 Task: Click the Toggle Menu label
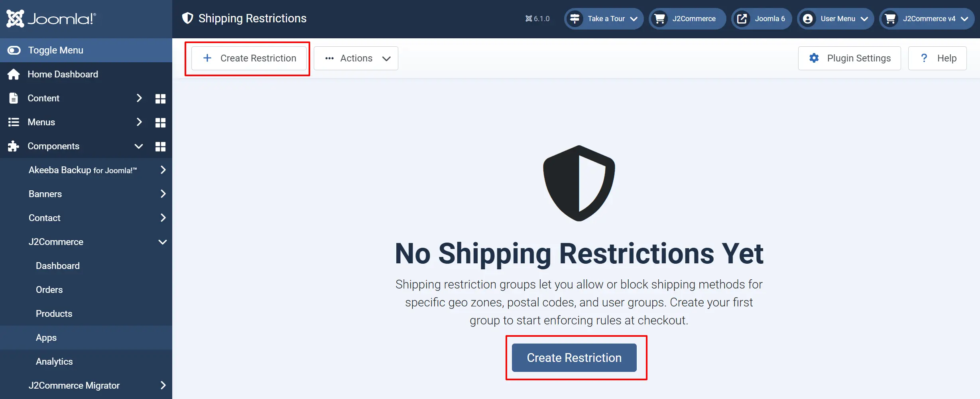point(56,50)
